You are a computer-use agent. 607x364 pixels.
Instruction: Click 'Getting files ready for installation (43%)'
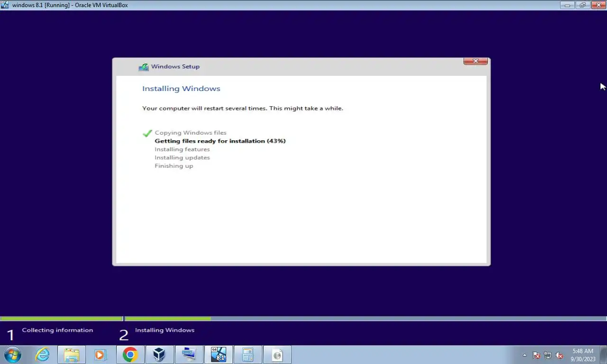pyautogui.click(x=220, y=141)
